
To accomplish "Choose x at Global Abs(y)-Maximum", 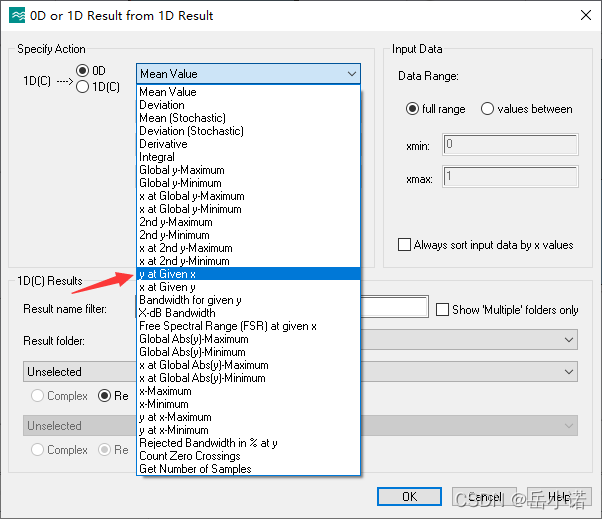I will pyautogui.click(x=248, y=365).
